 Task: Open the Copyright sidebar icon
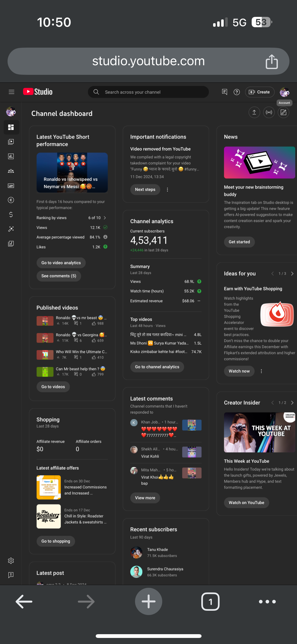(11, 200)
